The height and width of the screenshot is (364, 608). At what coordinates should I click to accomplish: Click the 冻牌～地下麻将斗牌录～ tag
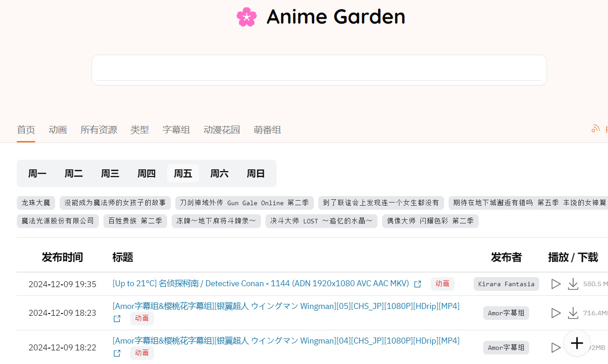(x=216, y=221)
